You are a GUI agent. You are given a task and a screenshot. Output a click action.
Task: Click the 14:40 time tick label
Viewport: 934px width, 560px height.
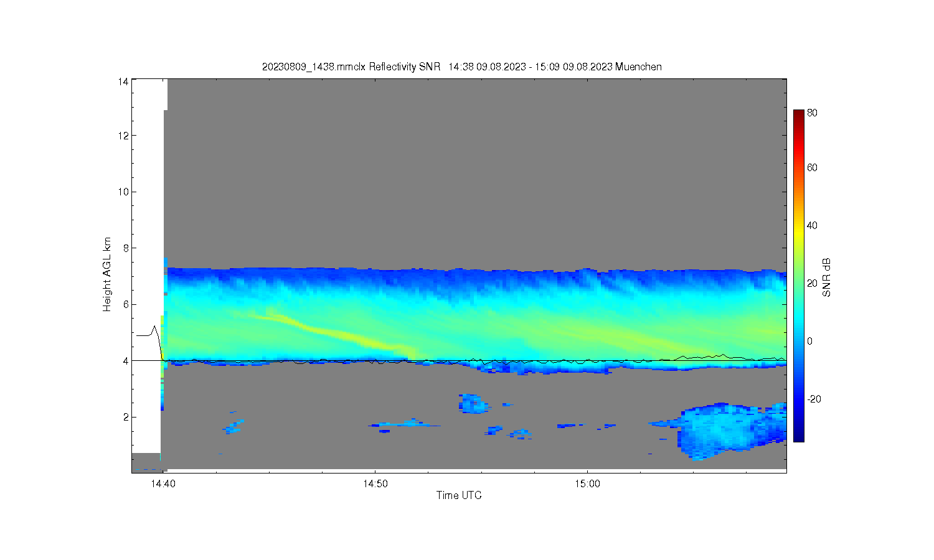coord(162,483)
